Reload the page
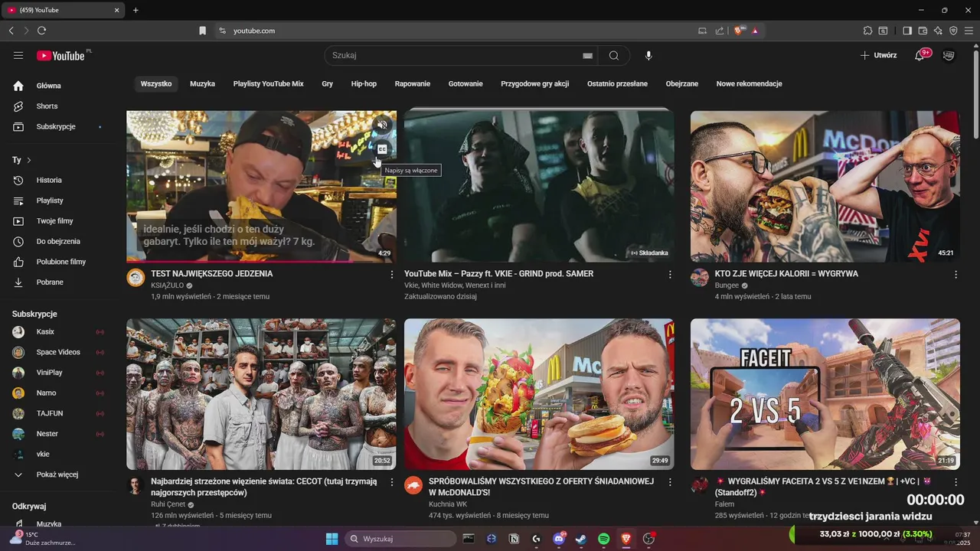Image resolution: width=980 pixels, height=551 pixels. pyautogui.click(x=41, y=31)
